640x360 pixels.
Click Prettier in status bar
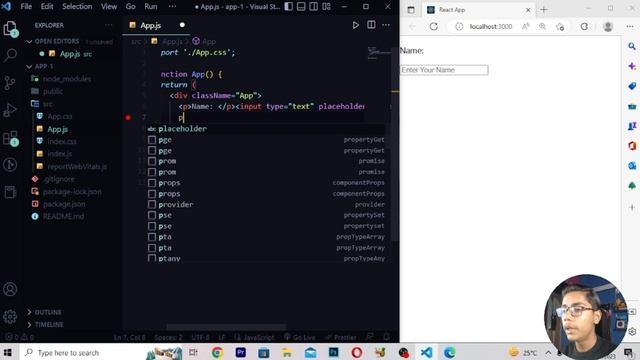[341, 337]
